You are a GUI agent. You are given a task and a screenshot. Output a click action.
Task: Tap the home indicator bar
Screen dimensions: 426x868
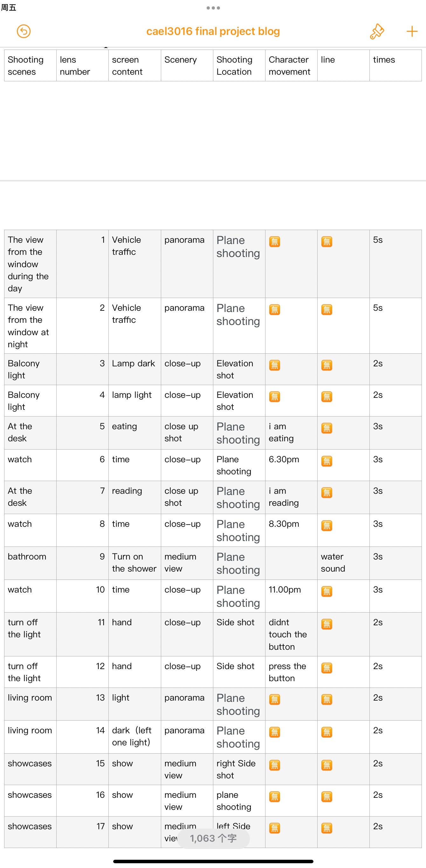coord(213,861)
